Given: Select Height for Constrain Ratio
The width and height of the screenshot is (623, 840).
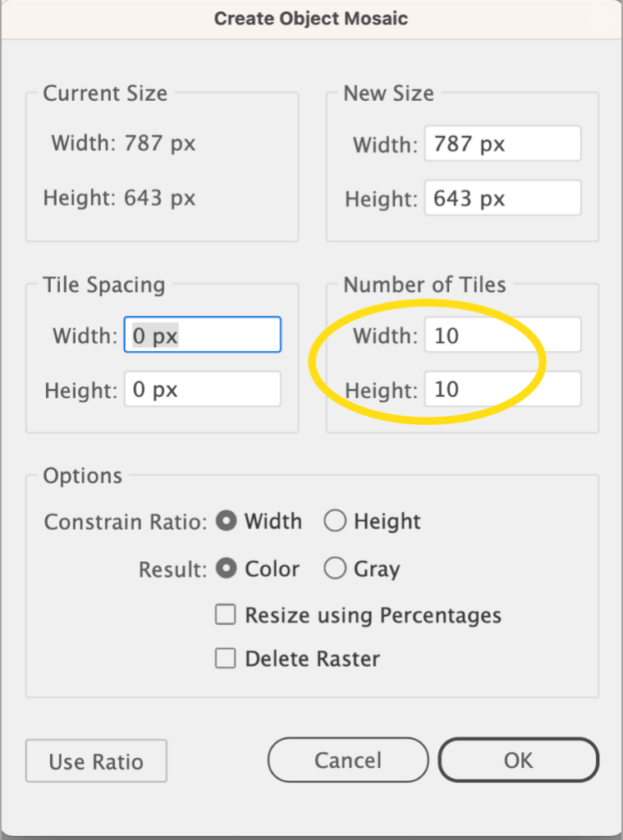Looking at the screenshot, I should click(x=336, y=522).
